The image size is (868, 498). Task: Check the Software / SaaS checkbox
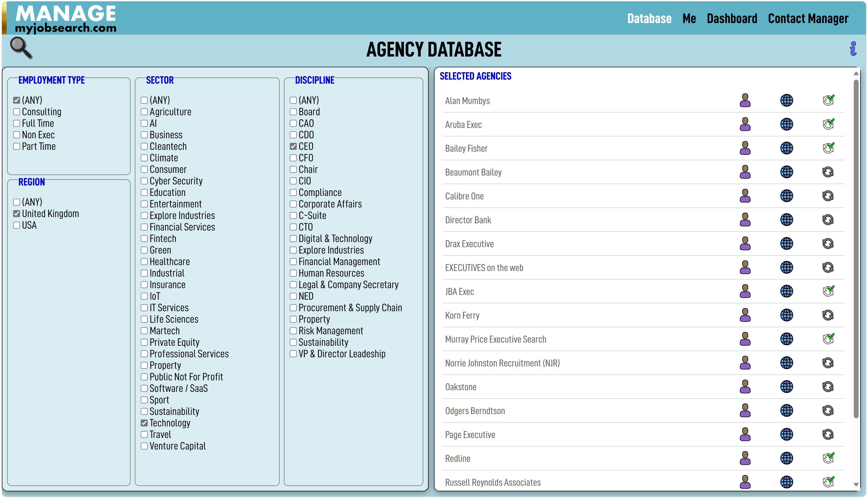click(144, 389)
